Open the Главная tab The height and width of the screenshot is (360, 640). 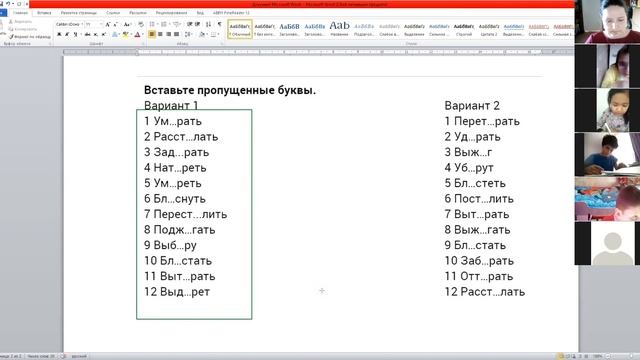pos(20,13)
